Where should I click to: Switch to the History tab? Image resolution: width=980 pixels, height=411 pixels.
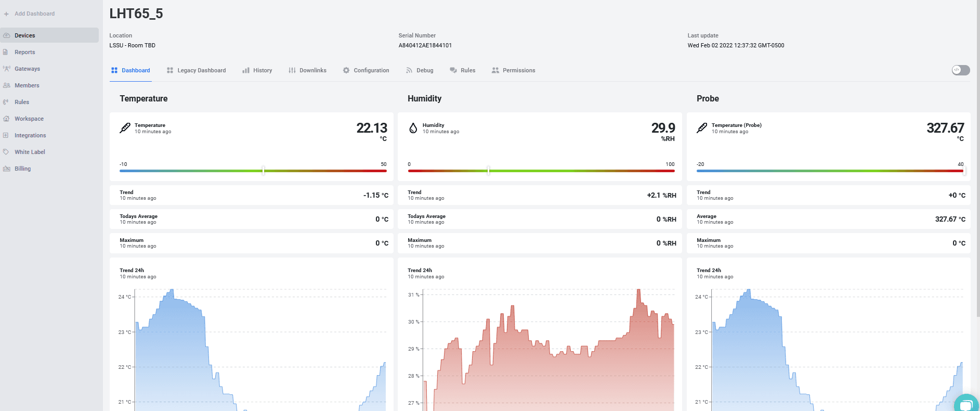(x=257, y=70)
